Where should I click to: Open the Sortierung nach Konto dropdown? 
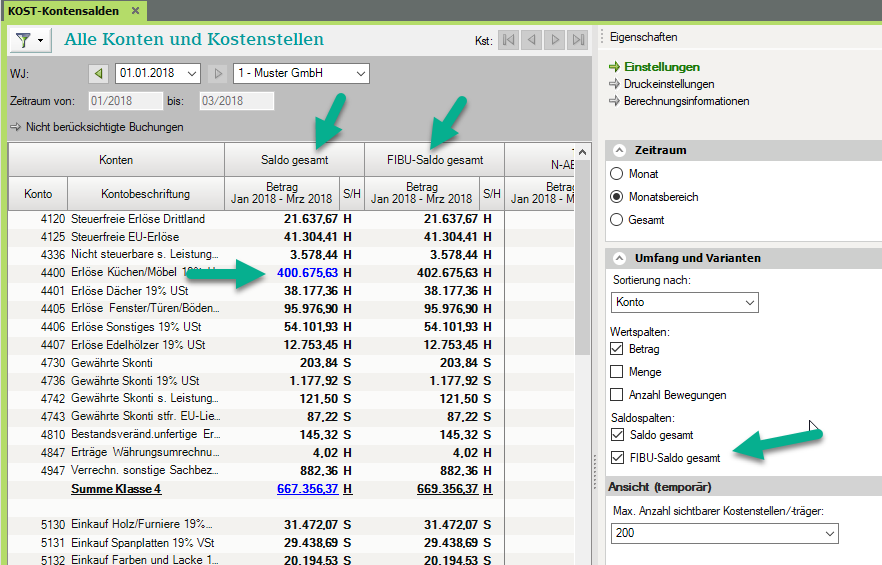tap(685, 302)
